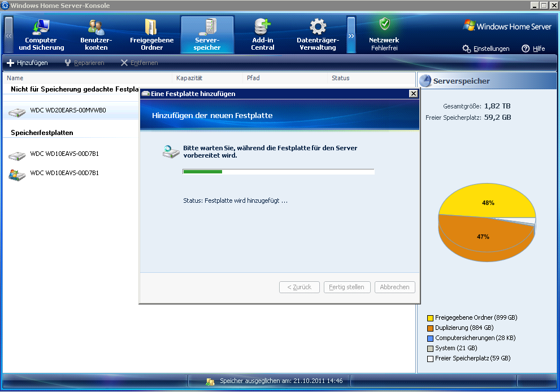Click the WD20EARS hard drive icon
Viewport: 560px width, 392px height.
(17, 112)
